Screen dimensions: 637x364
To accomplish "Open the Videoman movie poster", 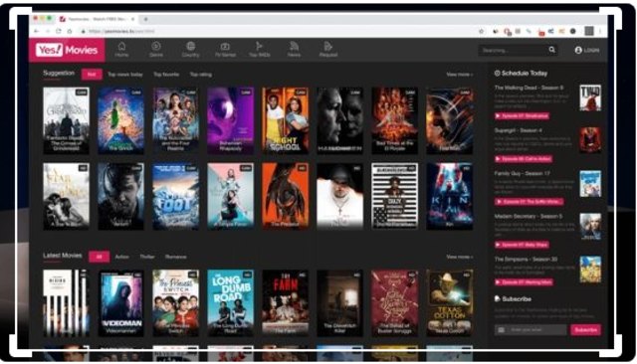I will pyautogui.click(x=120, y=303).
